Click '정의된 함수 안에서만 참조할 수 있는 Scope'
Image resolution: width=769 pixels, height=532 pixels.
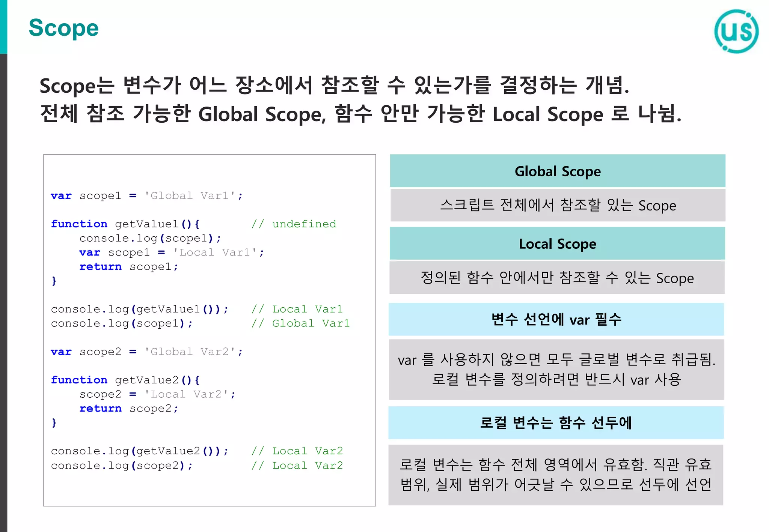point(557,278)
